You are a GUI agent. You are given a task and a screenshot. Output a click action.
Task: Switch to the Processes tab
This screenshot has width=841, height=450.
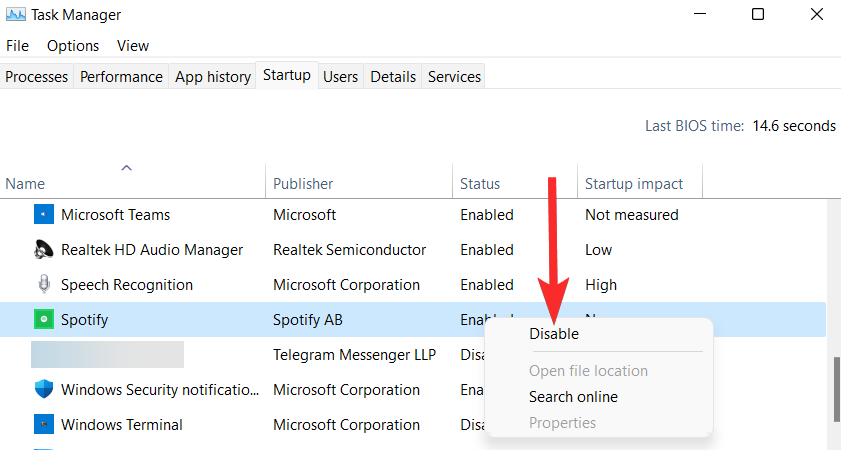click(37, 77)
